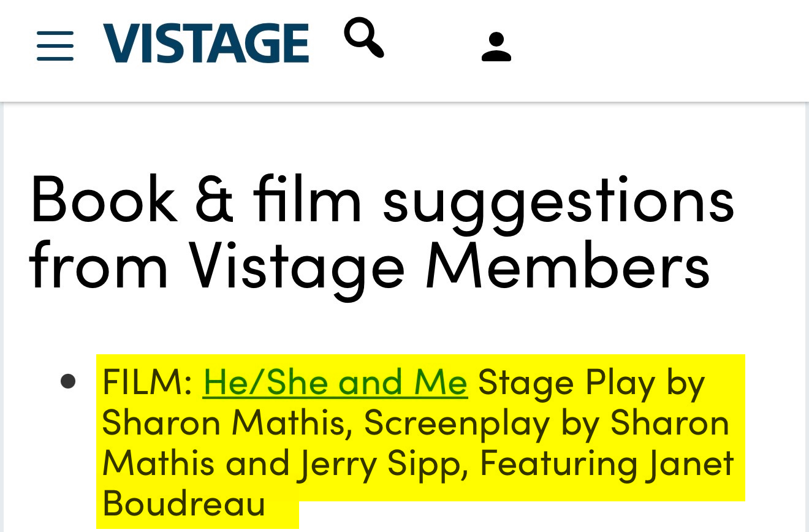Open the user account profile icon
This screenshot has width=809, height=532.
click(496, 47)
